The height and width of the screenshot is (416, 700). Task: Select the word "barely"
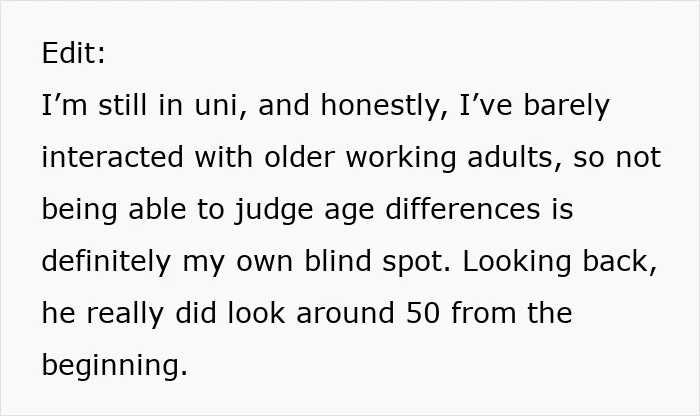(566, 107)
